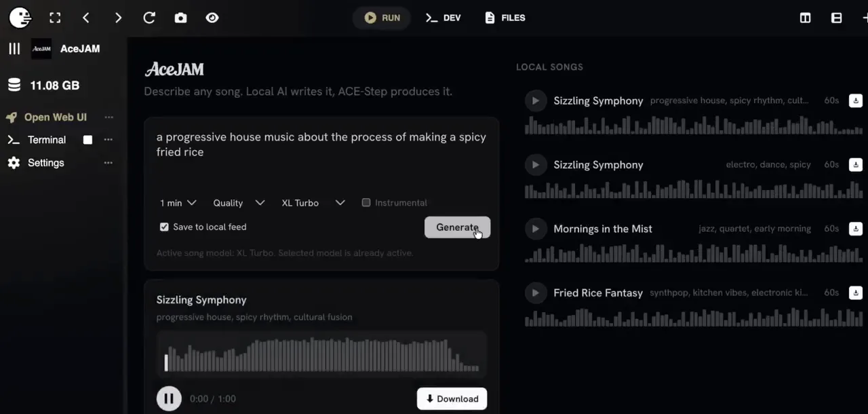868x414 pixels.
Task: Open the FILES tab
Action: coord(505,18)
